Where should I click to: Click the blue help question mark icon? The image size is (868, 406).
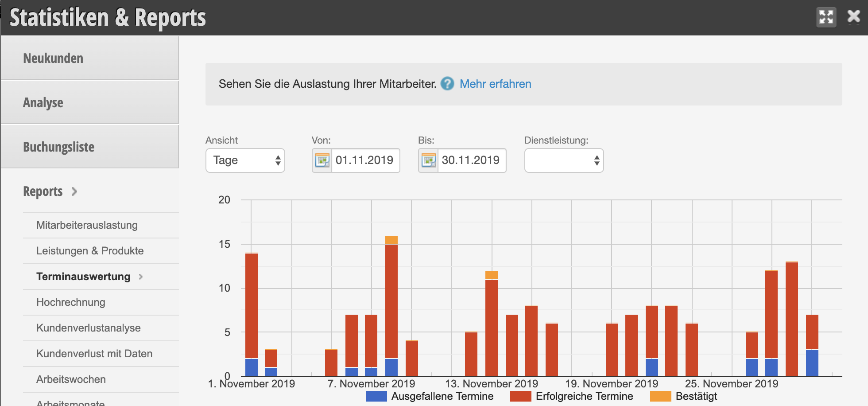coord(447,84)
